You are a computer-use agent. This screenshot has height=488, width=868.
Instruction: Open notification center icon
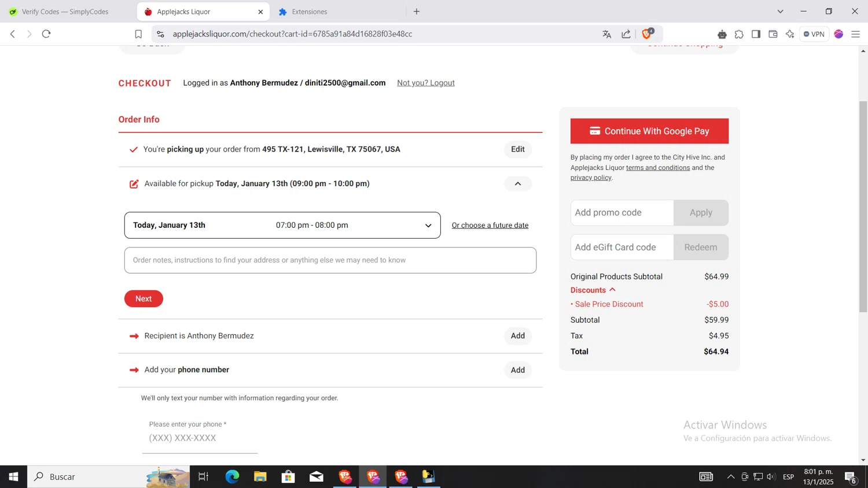tap(851, 477)
